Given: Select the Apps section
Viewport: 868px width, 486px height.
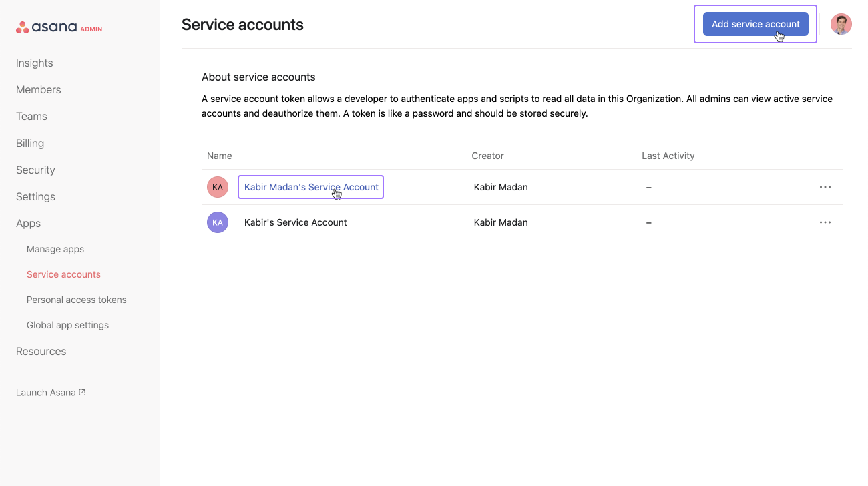Looking at the screenshot, I should (28, 223).
